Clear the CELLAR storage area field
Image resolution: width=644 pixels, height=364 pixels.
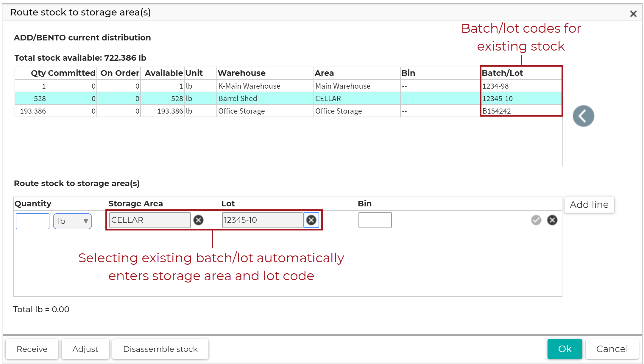coord(198,220)
